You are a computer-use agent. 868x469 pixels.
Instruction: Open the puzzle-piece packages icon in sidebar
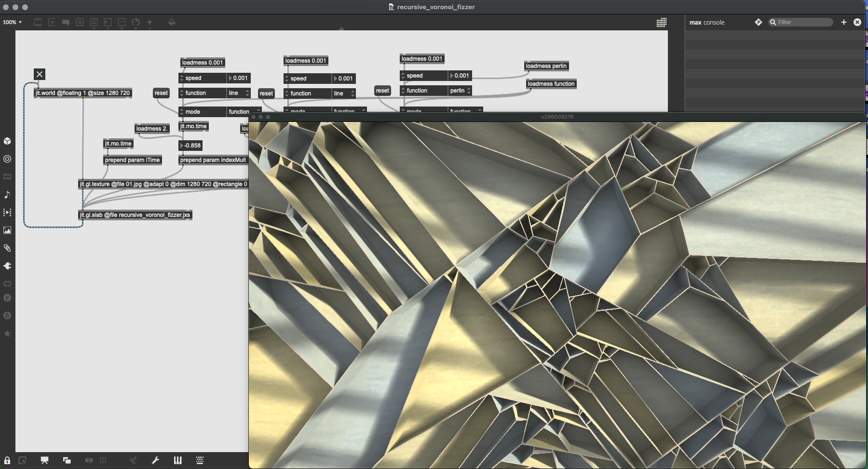[7, 266]
